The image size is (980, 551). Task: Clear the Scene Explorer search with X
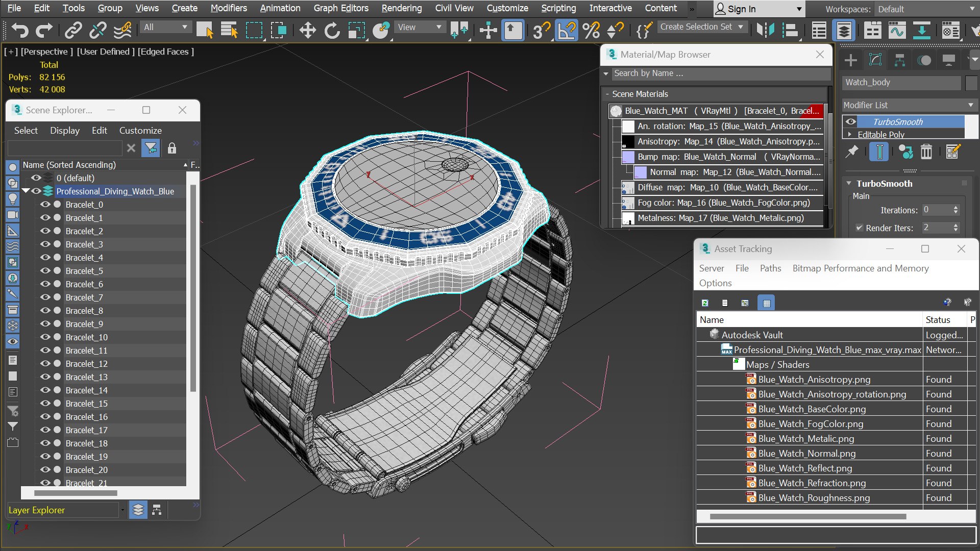coord(131,148)
